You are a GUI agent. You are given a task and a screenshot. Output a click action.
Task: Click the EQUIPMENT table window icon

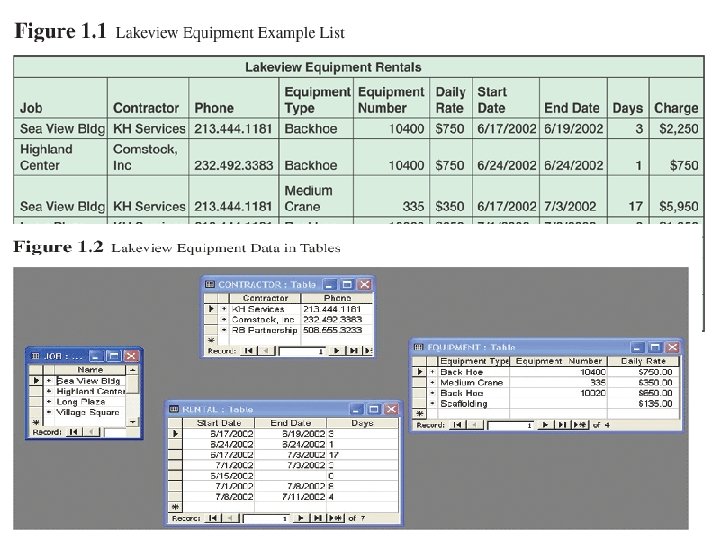pos(418,347)
